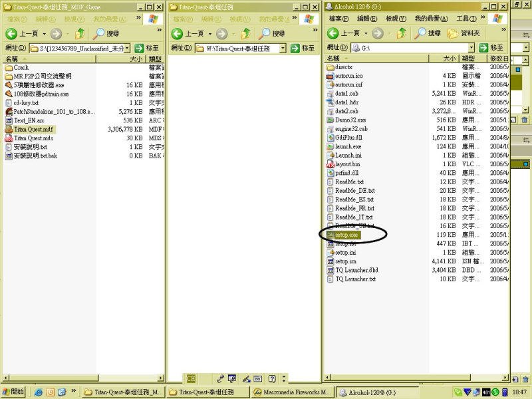Open Back history dropdown in Alcohol-120% window
Image resolution: width=532 pixels, height=399 pixels.
tap(366, 34)
